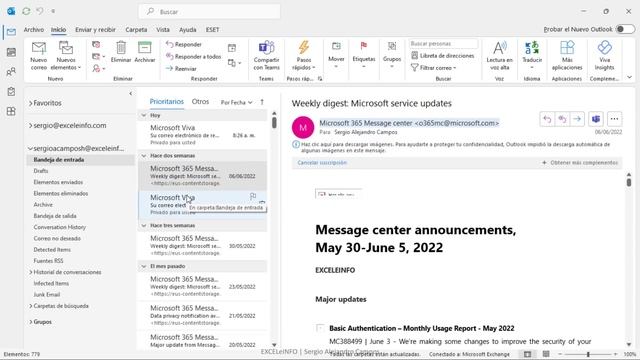Click the download images info bar
Screen dimensions: 640x360
pos(456,147)
